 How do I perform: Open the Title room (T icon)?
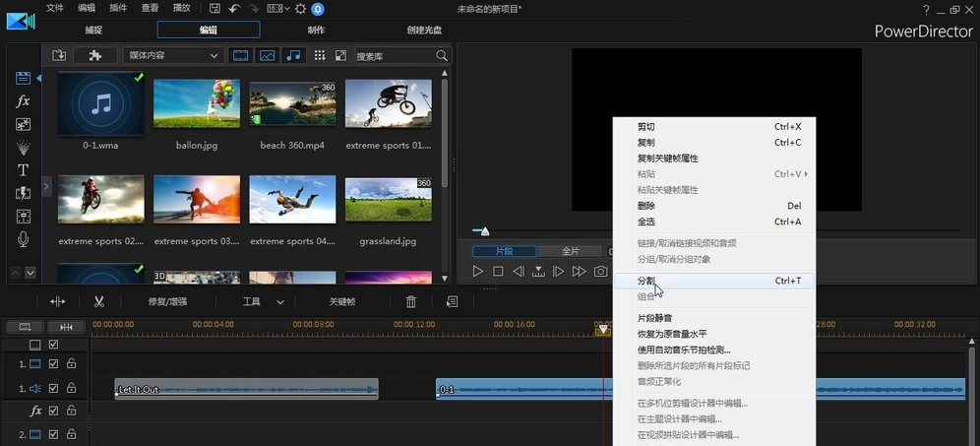pos(23,169)
